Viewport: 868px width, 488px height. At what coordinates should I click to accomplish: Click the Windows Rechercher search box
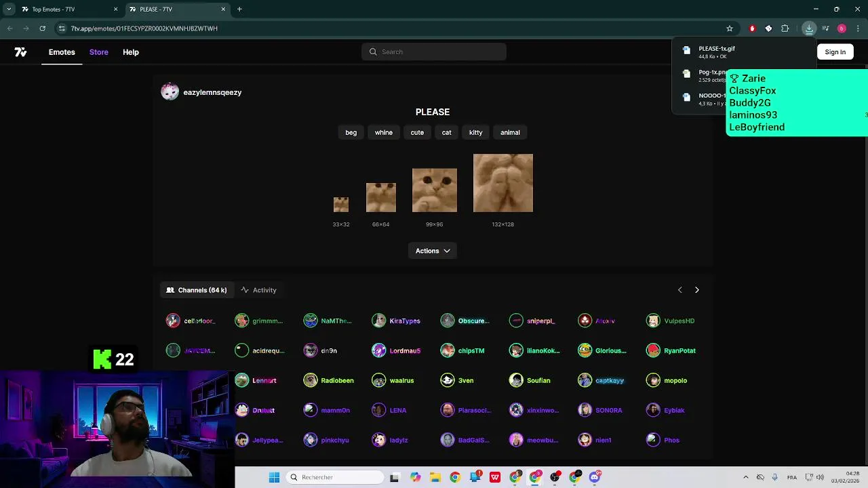tap(335, 477)
